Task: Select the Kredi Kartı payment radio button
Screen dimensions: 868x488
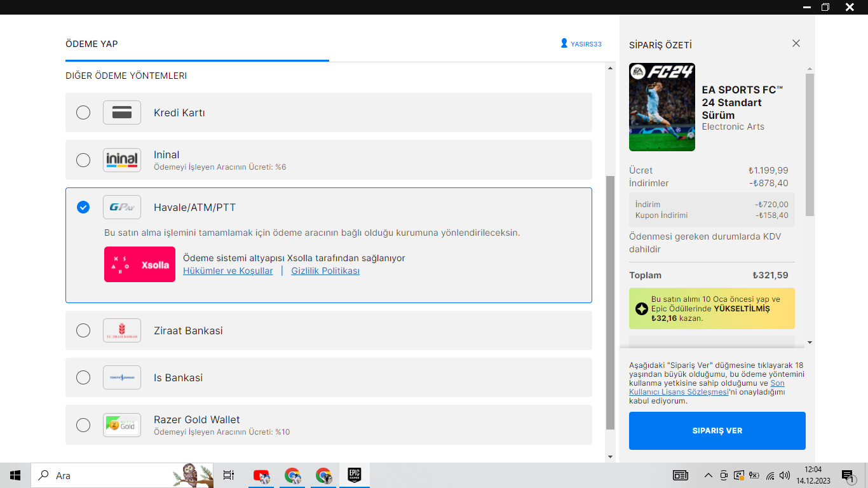Action: click(x=83, y=112)
